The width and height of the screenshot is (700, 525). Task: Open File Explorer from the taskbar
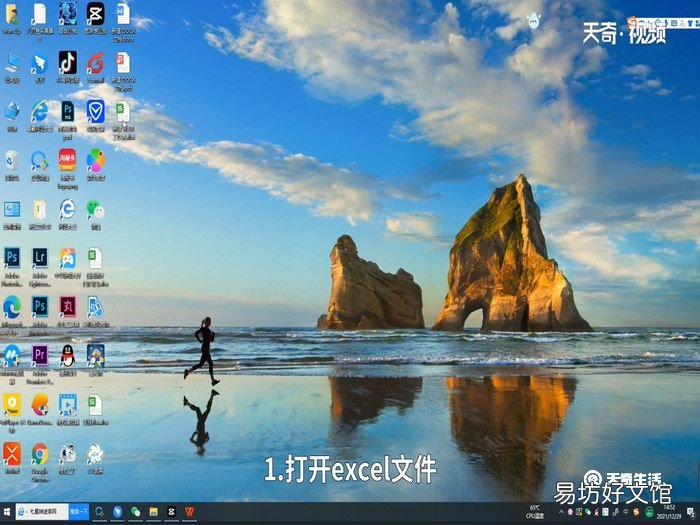154,512
